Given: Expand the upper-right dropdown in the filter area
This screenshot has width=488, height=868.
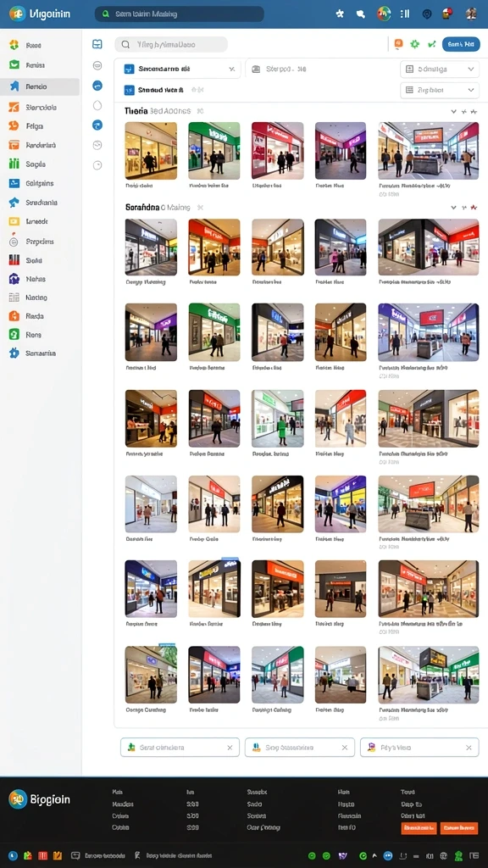Looking at the screenshot, I should pos(440,70).
